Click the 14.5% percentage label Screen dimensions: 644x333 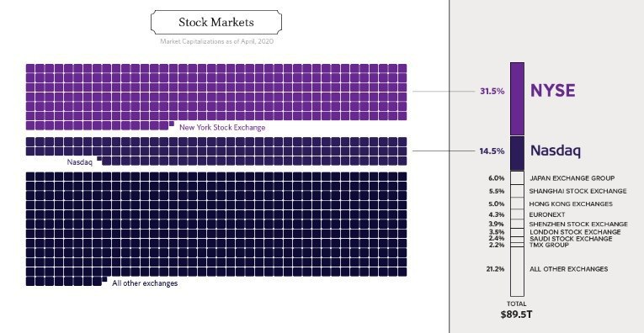[492, 151]
